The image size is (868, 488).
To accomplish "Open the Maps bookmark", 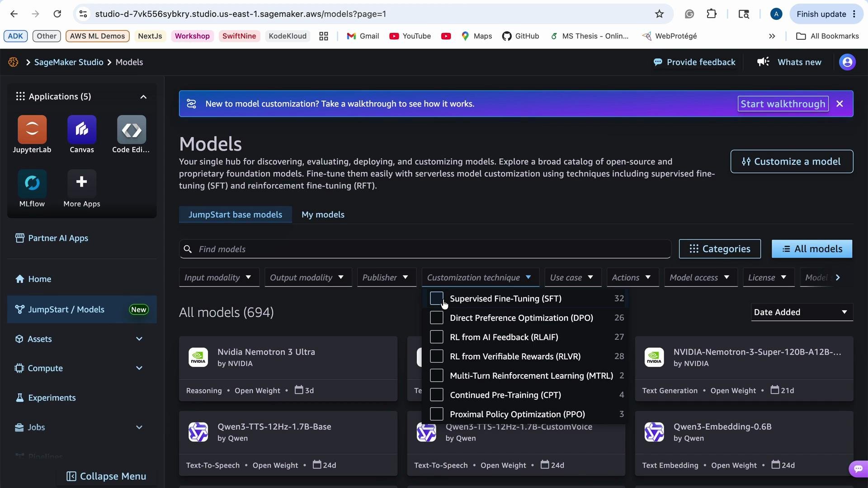I will tap(476, 36).
